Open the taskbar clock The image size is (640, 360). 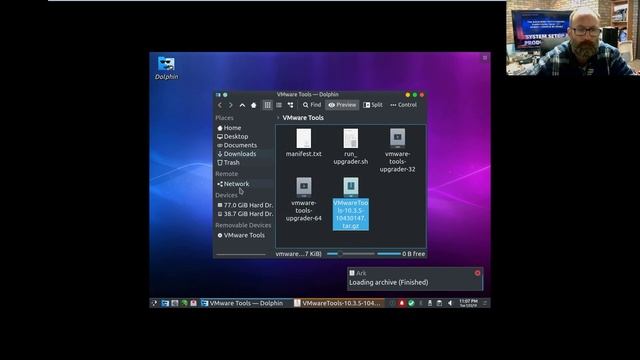[469, 303]
